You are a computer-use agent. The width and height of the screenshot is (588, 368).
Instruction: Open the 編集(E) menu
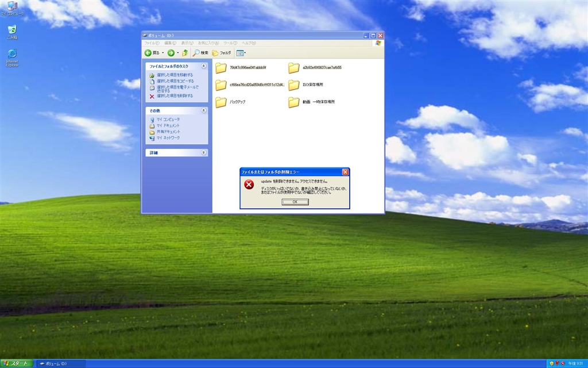click(170, 43)
